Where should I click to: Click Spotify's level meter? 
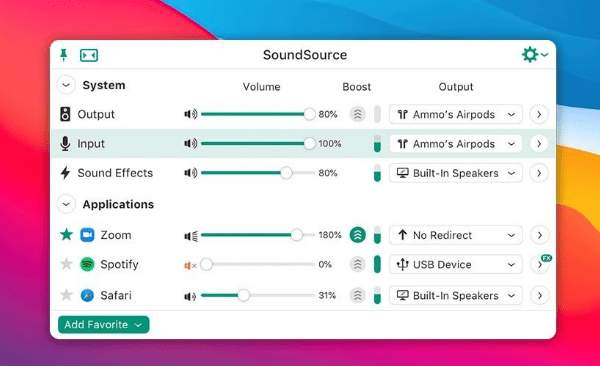pos(377,264)
